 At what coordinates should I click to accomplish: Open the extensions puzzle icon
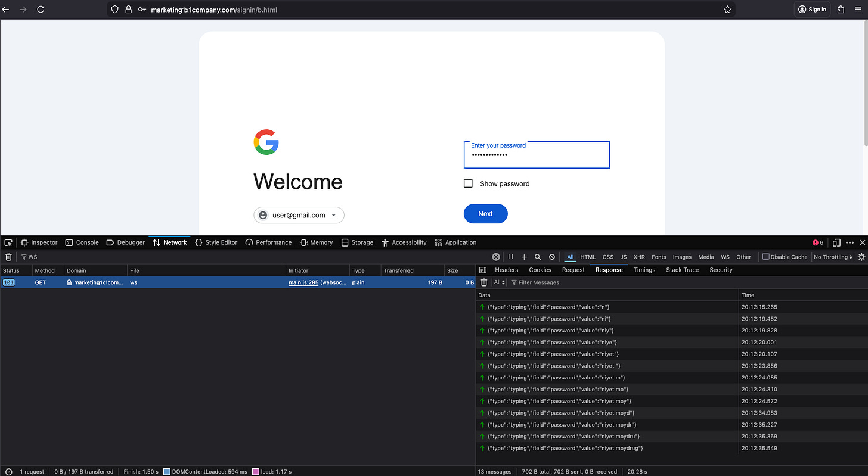point(841,10)
